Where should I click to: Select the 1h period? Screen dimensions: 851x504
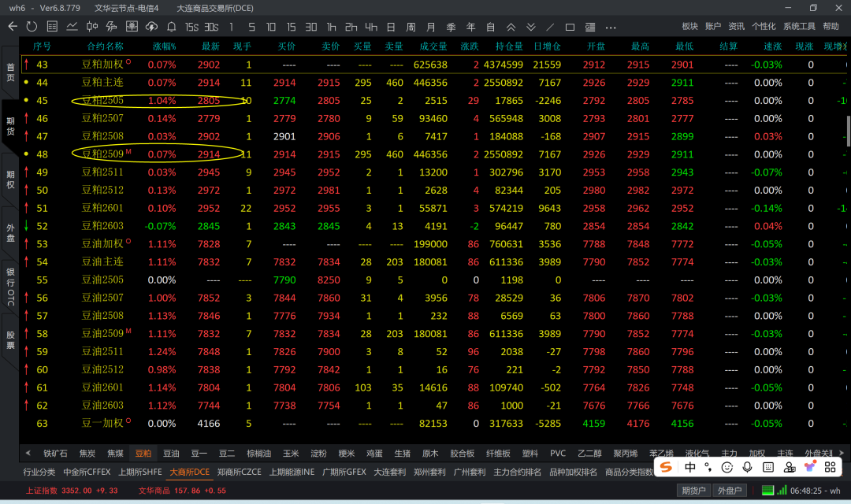pyautogui.click(x=331, y=27)
